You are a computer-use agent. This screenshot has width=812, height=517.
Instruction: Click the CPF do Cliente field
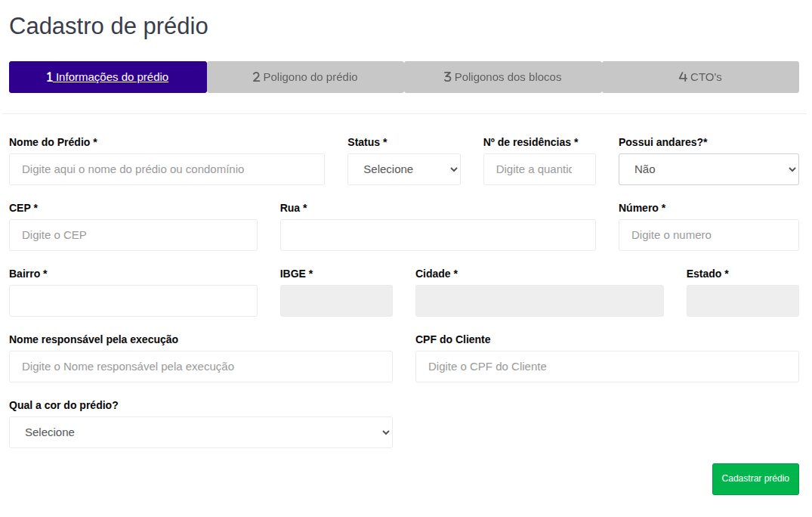click(607, 367)
